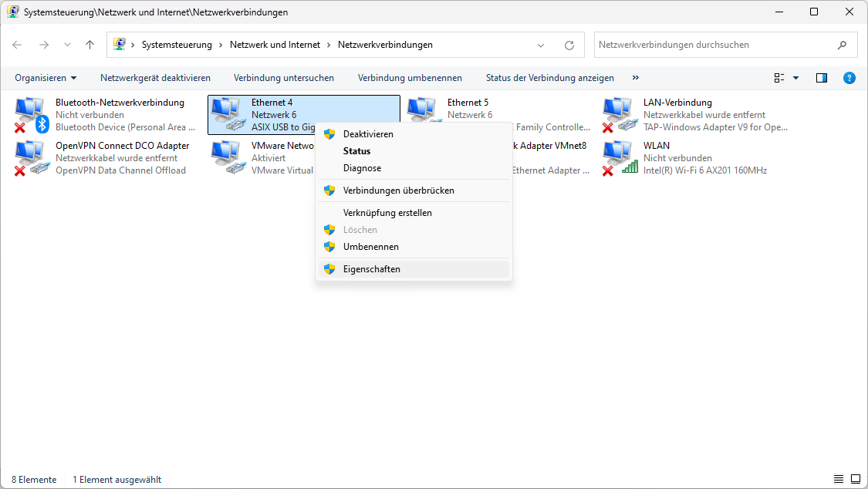Expand the Organisieren dropdown menu

[x=46, y=78]
